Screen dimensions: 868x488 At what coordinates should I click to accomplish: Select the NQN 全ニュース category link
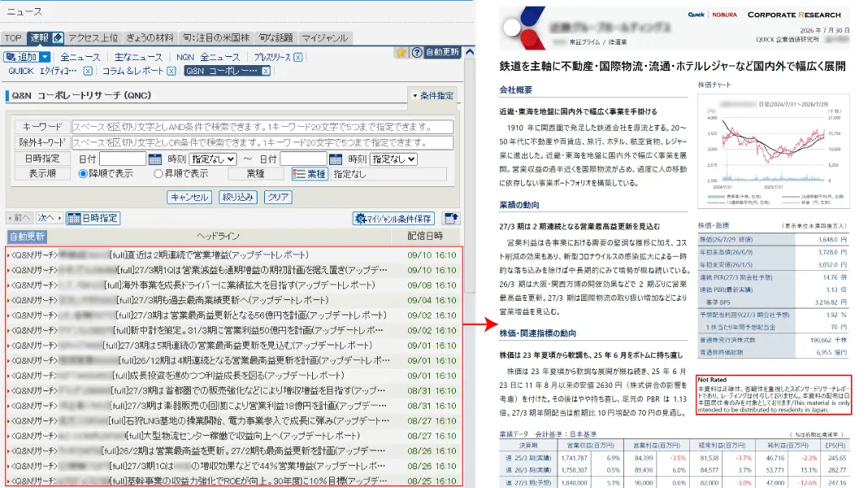pyautogui.click(x=208, y=57)
